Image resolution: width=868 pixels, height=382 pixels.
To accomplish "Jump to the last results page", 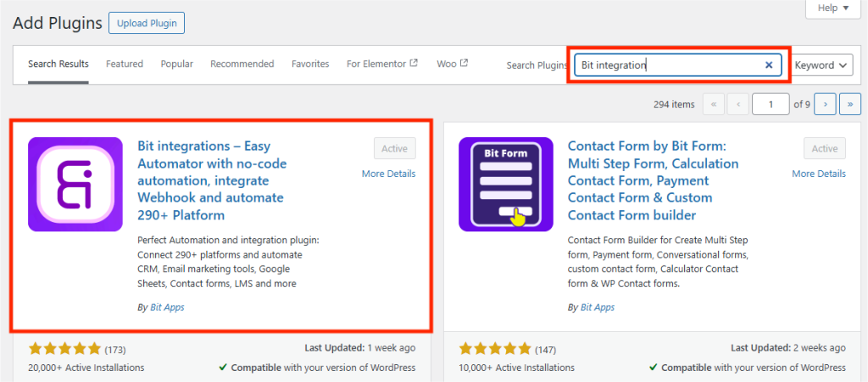I will tap(850, 104).
